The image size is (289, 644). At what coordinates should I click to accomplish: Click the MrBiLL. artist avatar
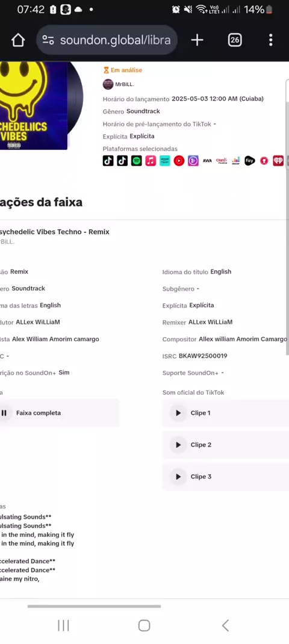108,84
